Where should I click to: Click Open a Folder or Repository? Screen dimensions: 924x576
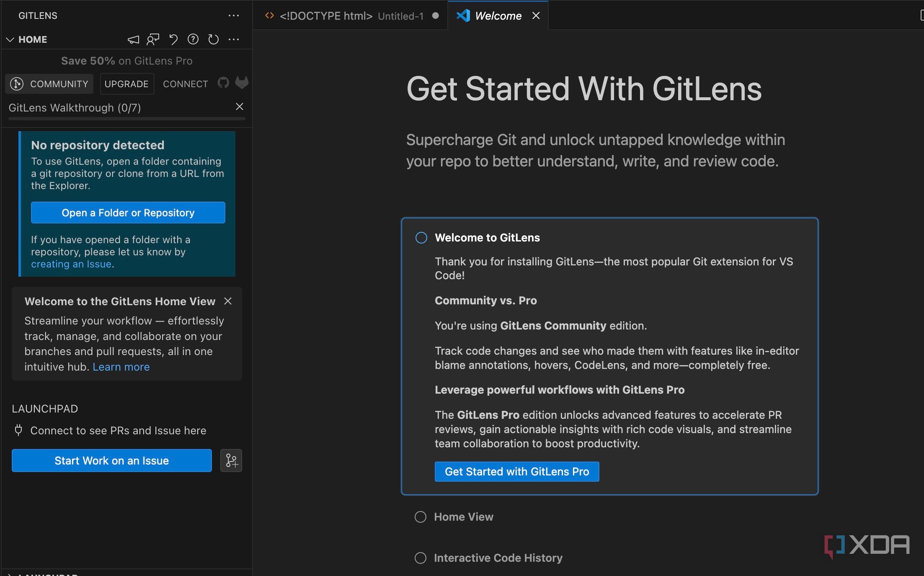(x=128, y=213)
